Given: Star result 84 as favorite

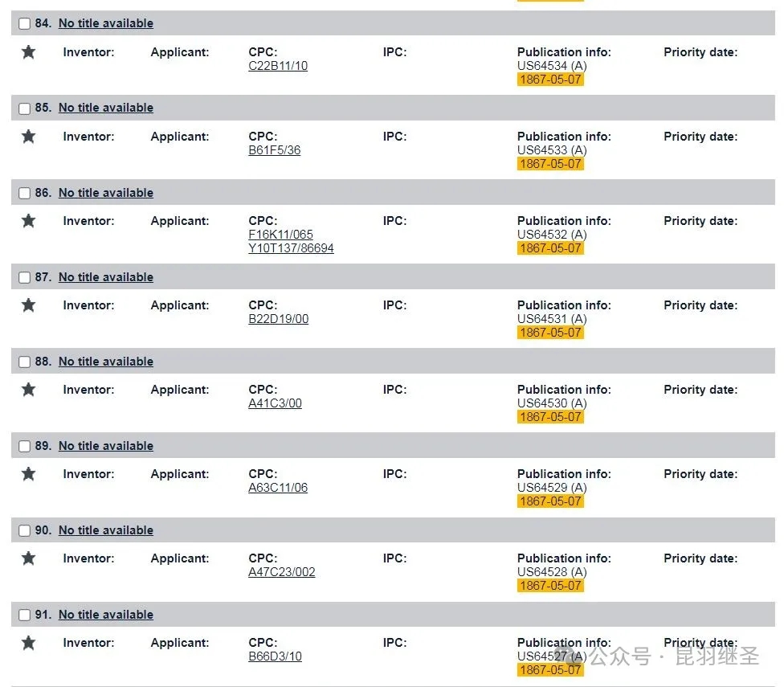Looking at the screenshot, I should click(28, 52).
